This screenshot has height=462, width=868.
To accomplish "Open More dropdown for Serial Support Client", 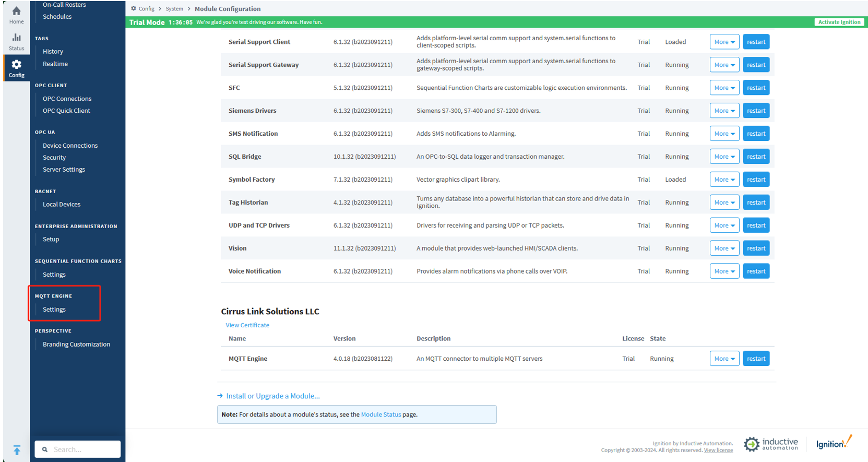I will (x=724, y=42).
